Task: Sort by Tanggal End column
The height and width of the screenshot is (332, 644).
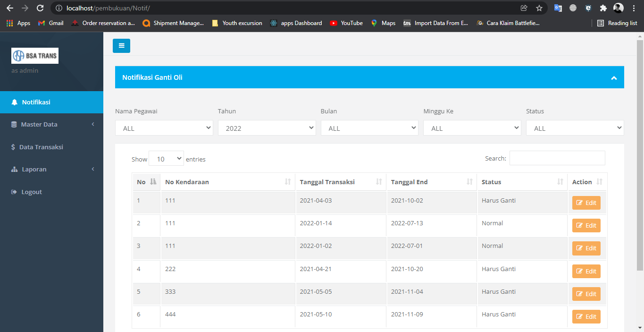Action: pyautogui.click(x=432, y=182)
